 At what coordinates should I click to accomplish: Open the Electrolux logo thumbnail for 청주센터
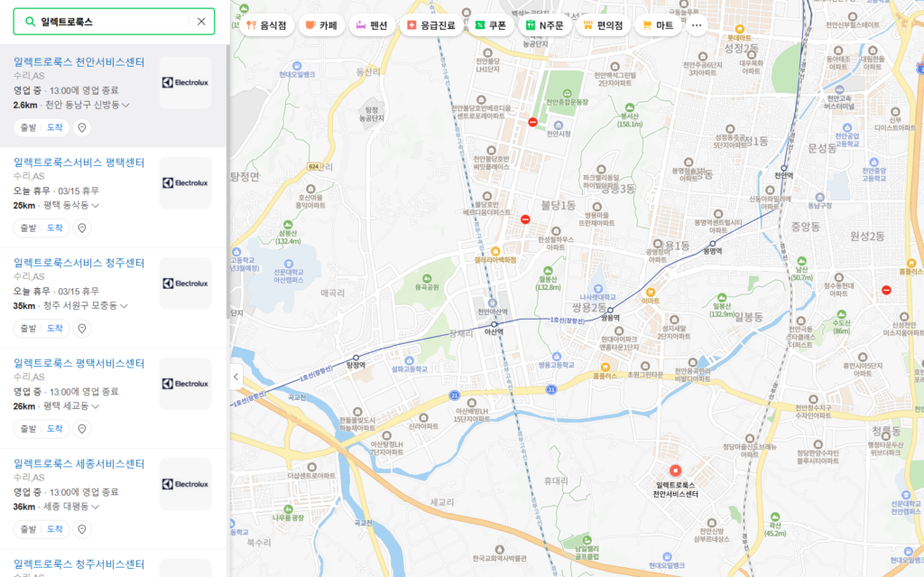coord(185,284)
